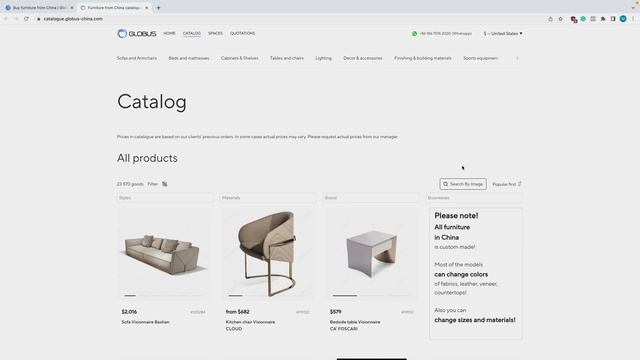This screenshot has width=640, height=360.
Task: Bookmark this page with the star
Action: click(560, 19)
